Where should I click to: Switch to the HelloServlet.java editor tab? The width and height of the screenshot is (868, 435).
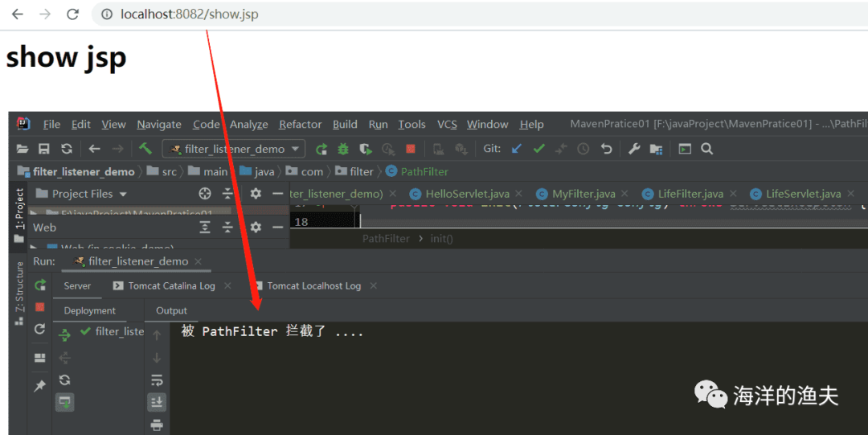460,194
